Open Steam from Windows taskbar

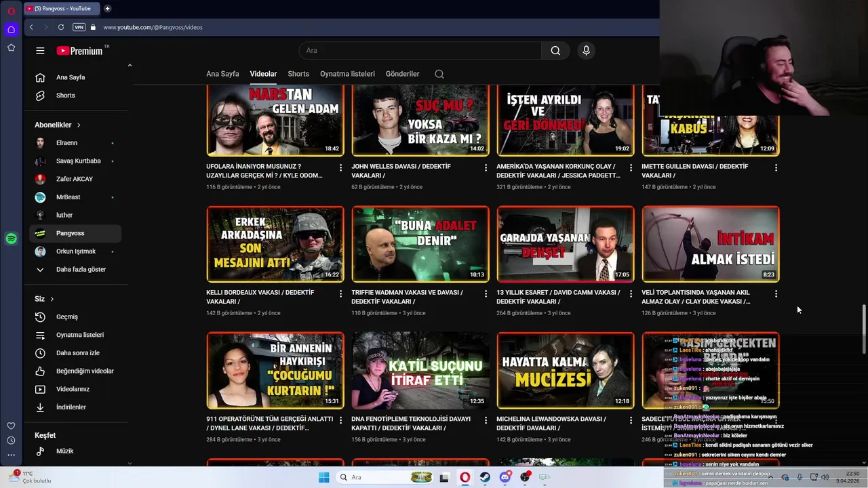click(x=485, y=477)
